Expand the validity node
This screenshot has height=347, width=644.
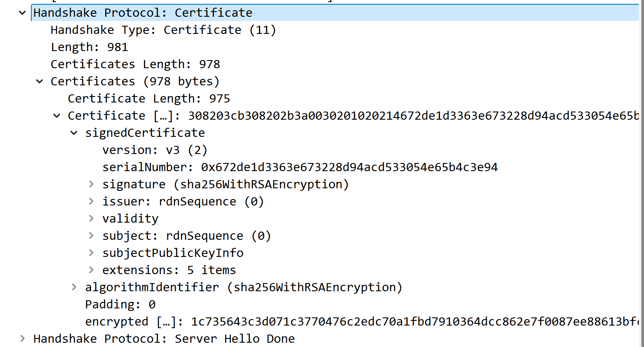91,219
